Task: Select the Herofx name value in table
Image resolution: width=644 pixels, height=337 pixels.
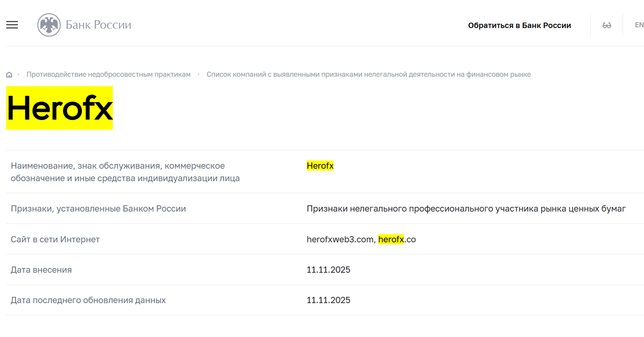Action: (x=320, y=166)
